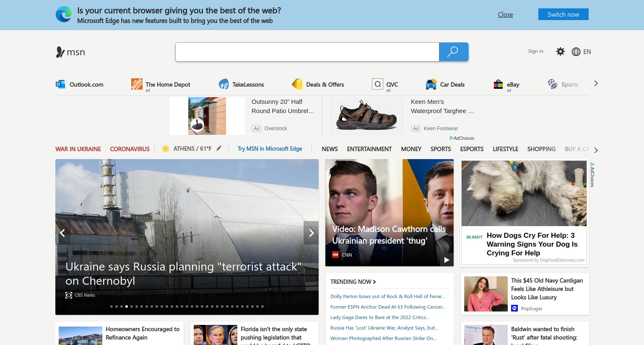Click the Keen Men's Waterproof Targhee title
Viewport: 644px width, 345px height.
click(x=442, y=106)
